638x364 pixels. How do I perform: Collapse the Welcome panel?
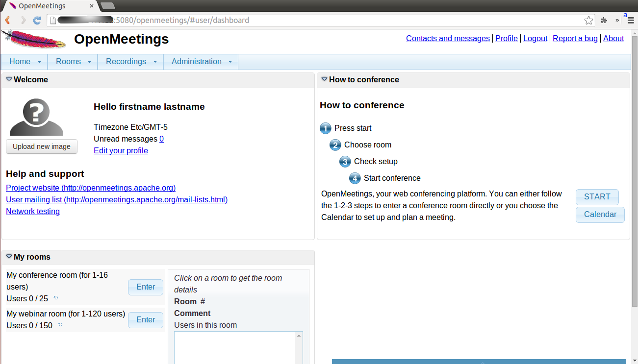pos(9,79)
